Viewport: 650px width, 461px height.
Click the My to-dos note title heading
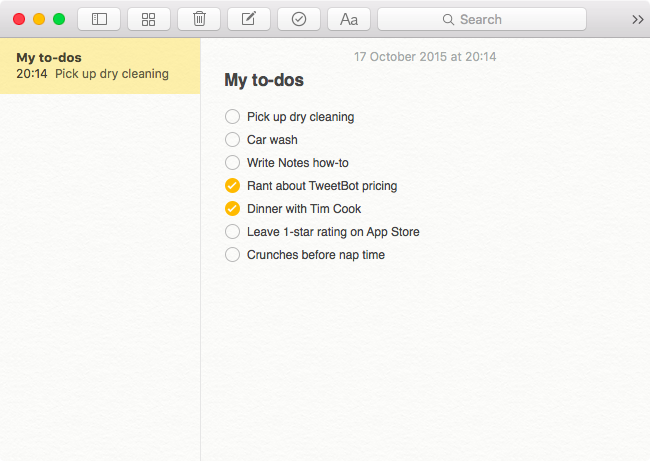pos(264,80)
